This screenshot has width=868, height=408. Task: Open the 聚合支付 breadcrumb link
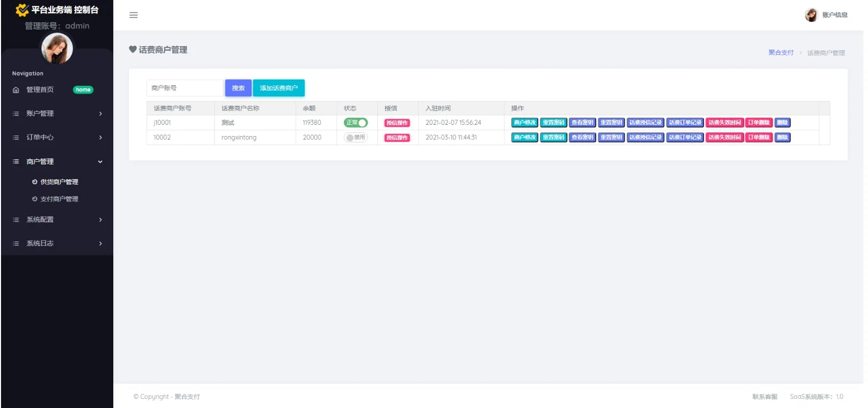[x=781, y=53]
